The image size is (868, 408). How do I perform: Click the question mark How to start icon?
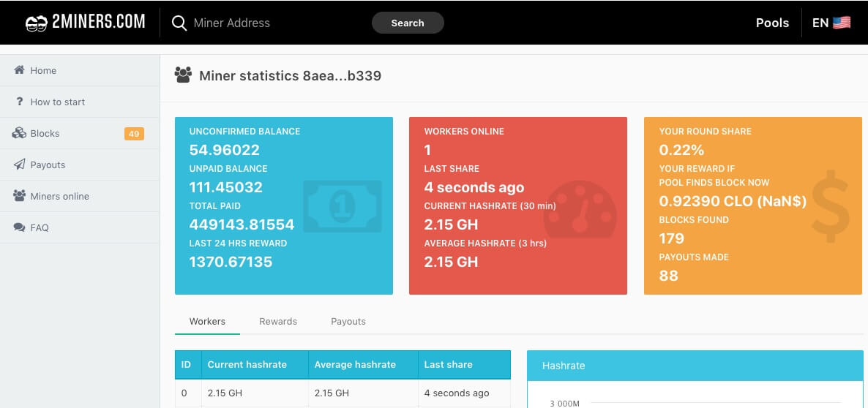click(20, 102)
